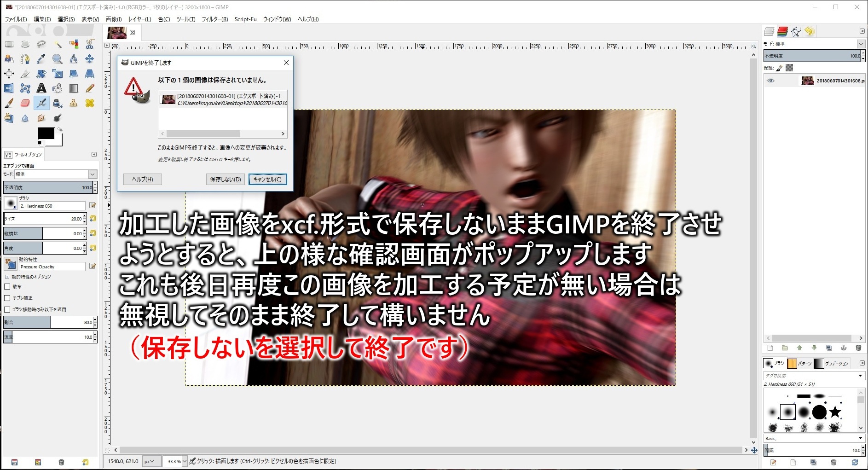Delete layer with trash icon in layers panel
This screenshot has height=470, width=868.
point(858,348)
